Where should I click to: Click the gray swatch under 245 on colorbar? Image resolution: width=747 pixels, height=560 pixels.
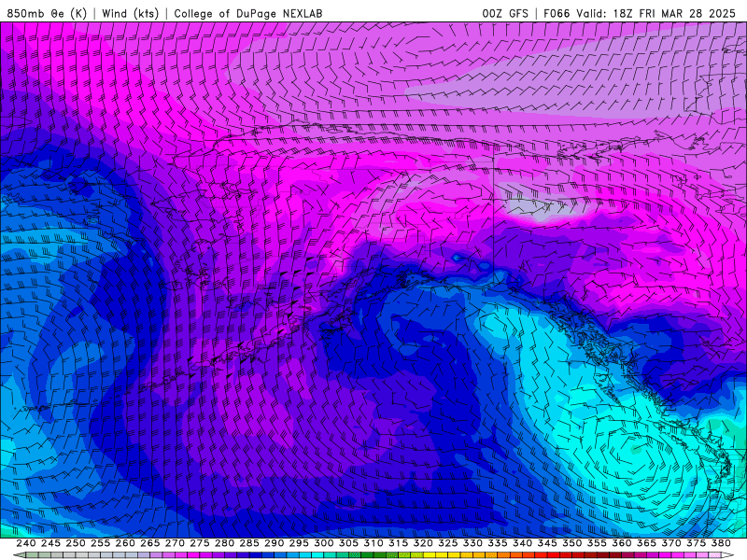(x=57, y=555)
